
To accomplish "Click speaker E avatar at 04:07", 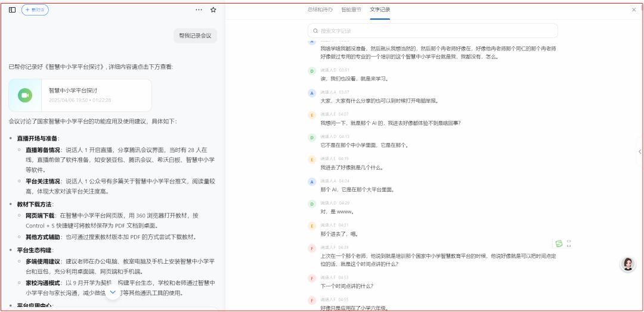I will click(312, 115).
